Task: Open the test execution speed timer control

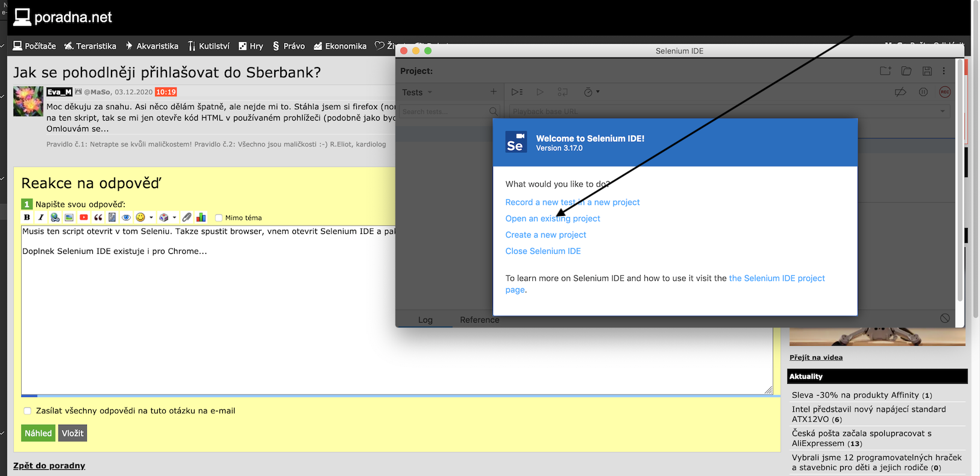Action: [x=591, y=92]
